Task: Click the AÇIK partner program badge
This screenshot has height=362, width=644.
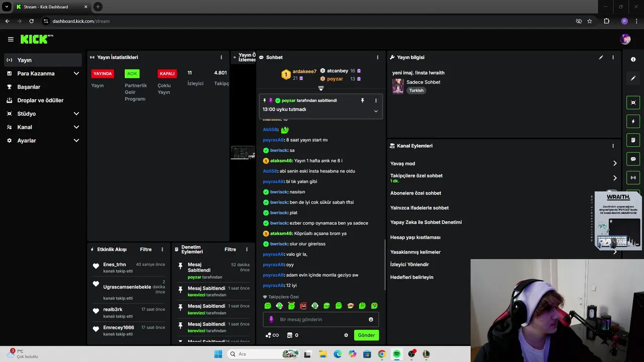Action: tap(132, 73)
